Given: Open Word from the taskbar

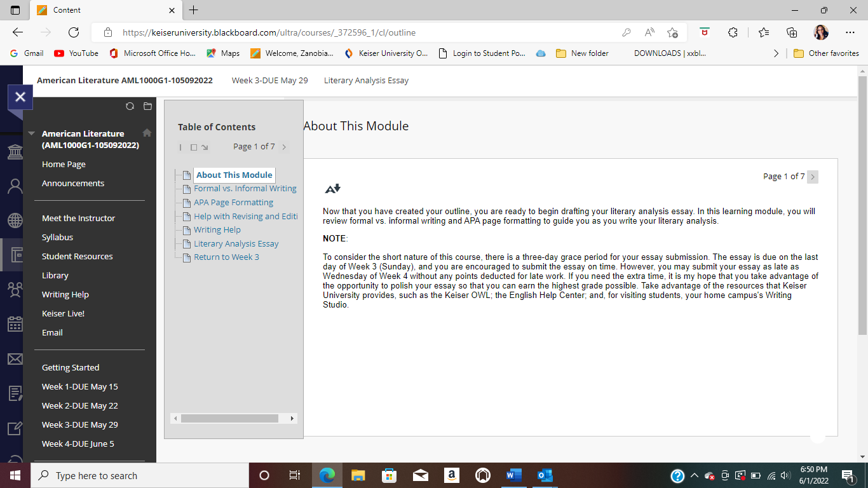Looking at the screenshot, I should click(x=514, y=475).
